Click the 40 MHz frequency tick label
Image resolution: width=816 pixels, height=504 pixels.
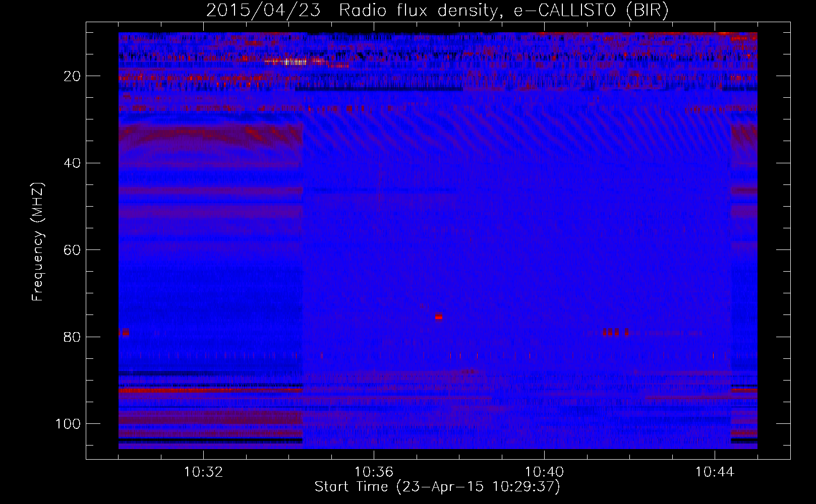72,163
